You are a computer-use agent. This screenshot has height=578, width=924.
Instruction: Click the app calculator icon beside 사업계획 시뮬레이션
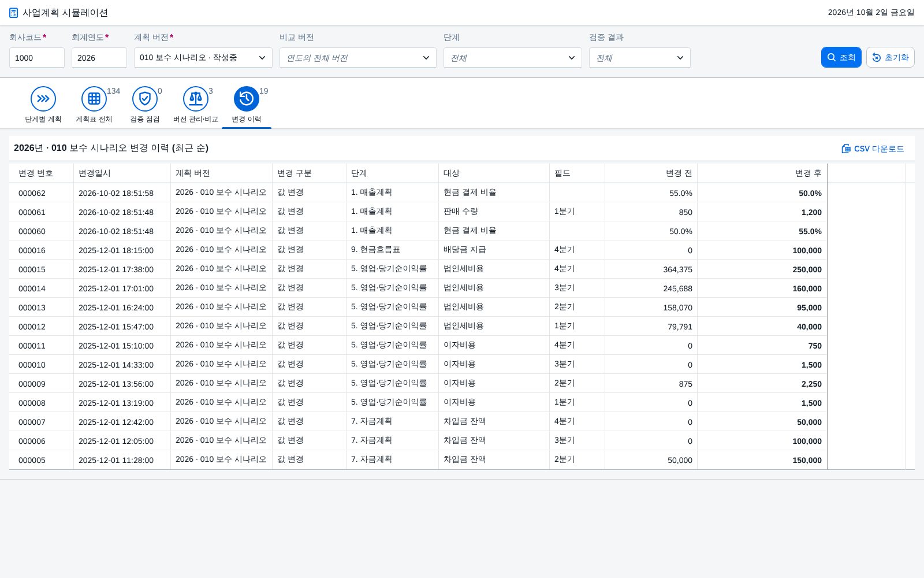pos(14,13)
